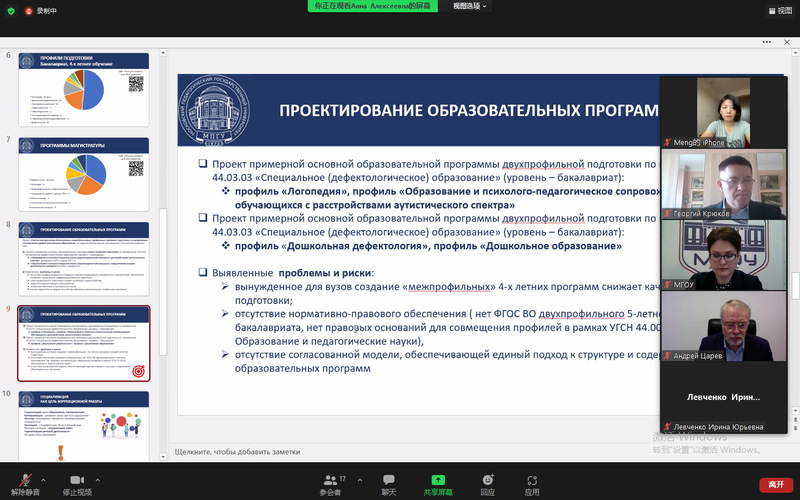The width and height of the screenshot is (800, 500).
Task: Open the three-dots more options menu
Action: [x=766, y=42]
